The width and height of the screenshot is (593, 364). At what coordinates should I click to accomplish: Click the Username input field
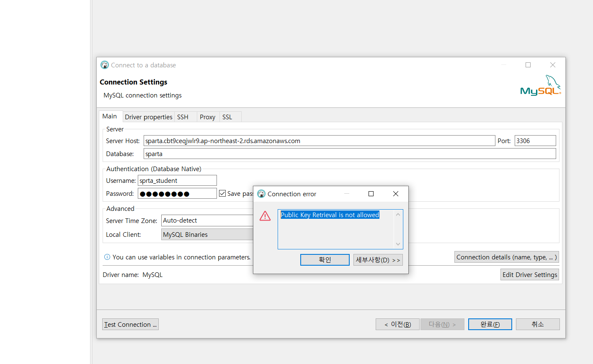[x=177, y=180]
